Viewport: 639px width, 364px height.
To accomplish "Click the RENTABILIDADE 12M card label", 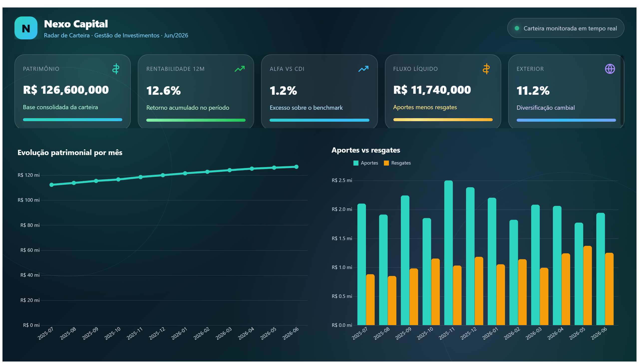I will pos(175,69).
